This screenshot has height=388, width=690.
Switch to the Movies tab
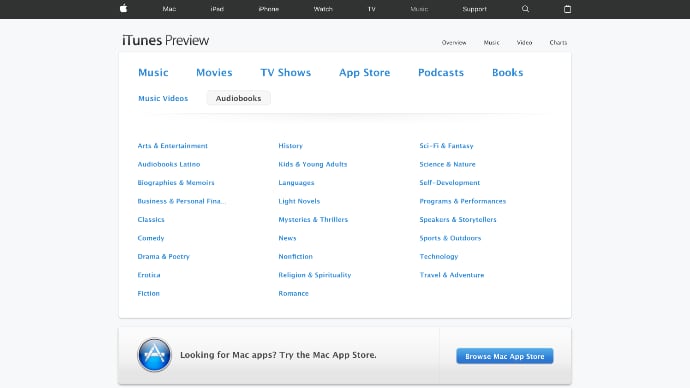[214, 73]
